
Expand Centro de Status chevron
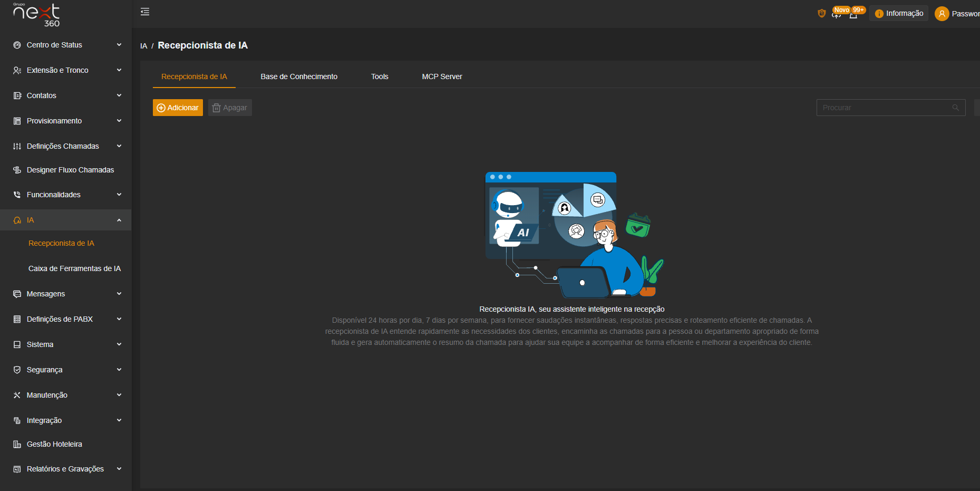click(119, 45)
